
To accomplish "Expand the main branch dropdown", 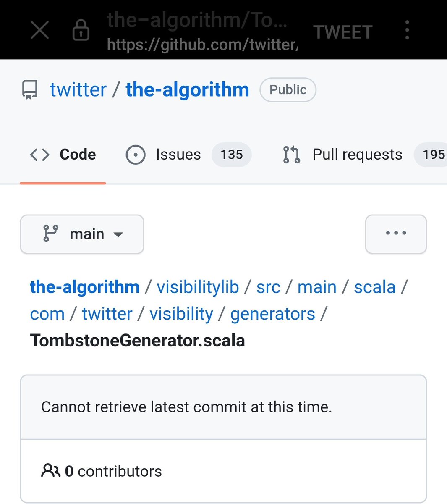I will click(82, 234).
